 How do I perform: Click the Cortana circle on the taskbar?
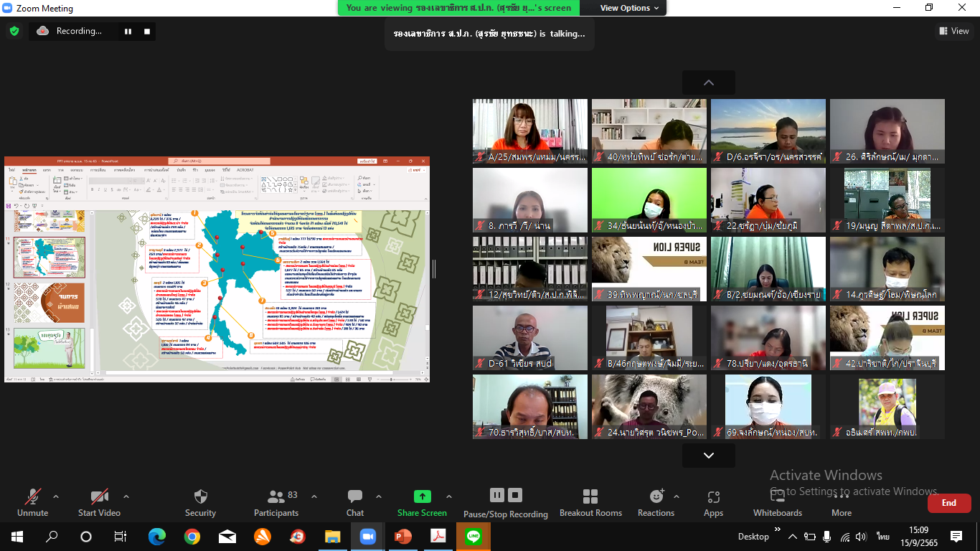[x=86, y=536]
